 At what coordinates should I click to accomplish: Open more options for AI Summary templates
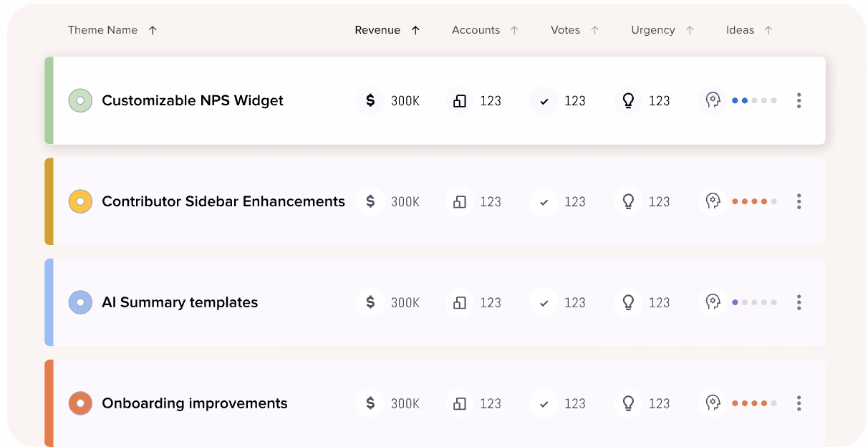[x=799, y=302]
